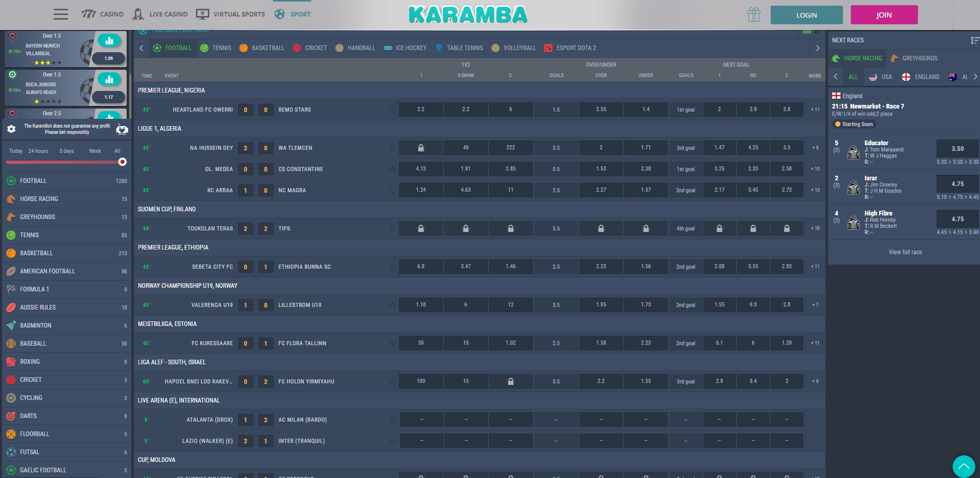Show previous countries in Next Races
The height and width of the screenshot is (478, 980).
pyautogui.click(x=836, y=76)
